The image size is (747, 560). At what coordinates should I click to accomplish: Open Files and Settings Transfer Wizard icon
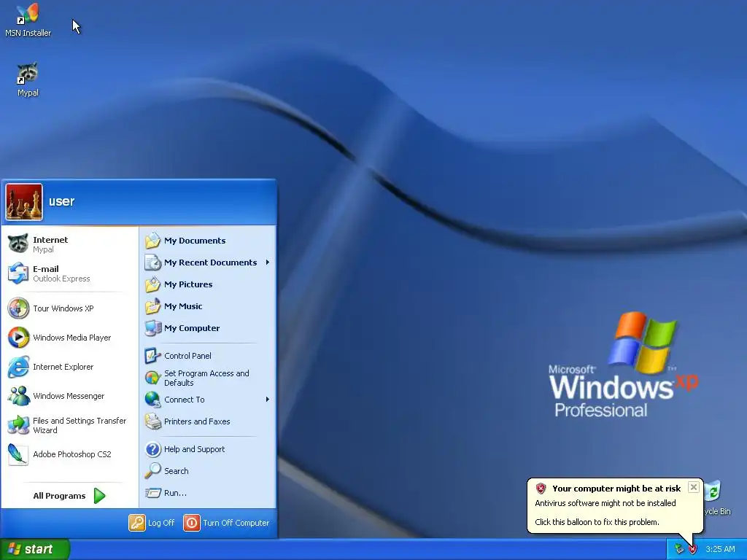18,425
